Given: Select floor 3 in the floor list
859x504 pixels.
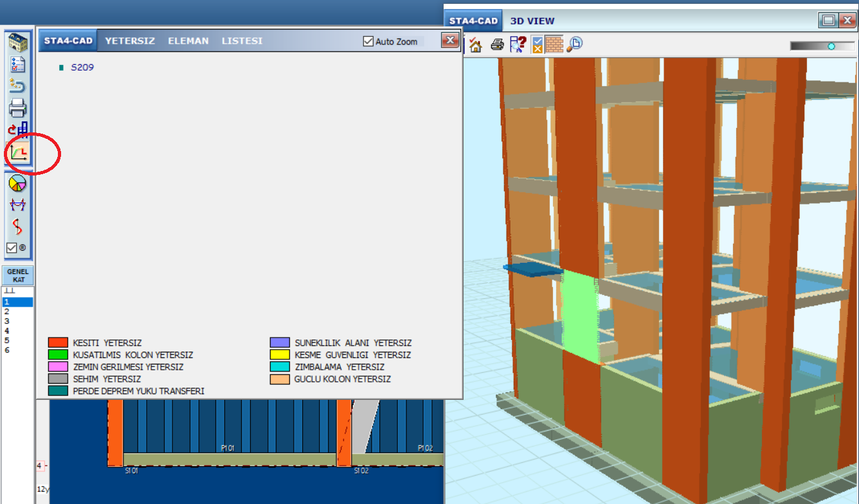Looking at the screenshot, I should [7, 321].
